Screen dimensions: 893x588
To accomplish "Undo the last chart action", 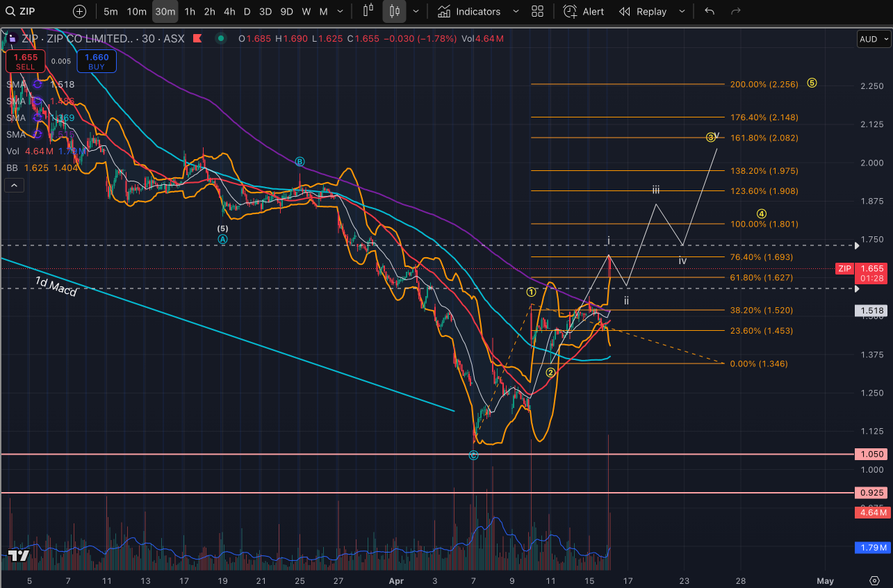I will pos(710,11).
